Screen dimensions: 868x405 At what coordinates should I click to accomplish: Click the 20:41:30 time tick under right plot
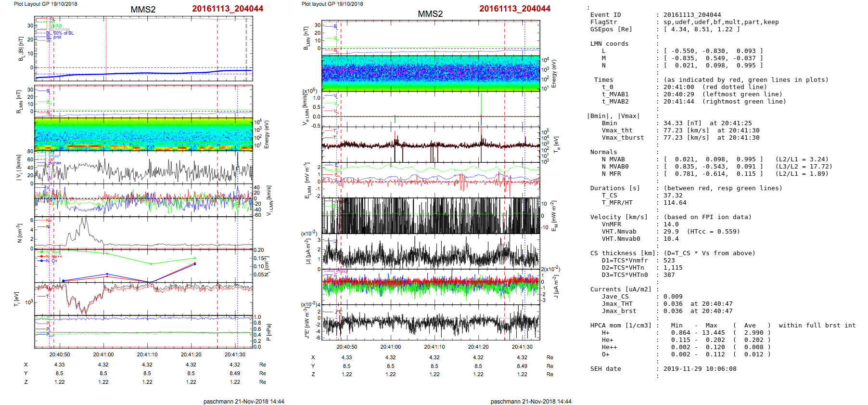522,347
